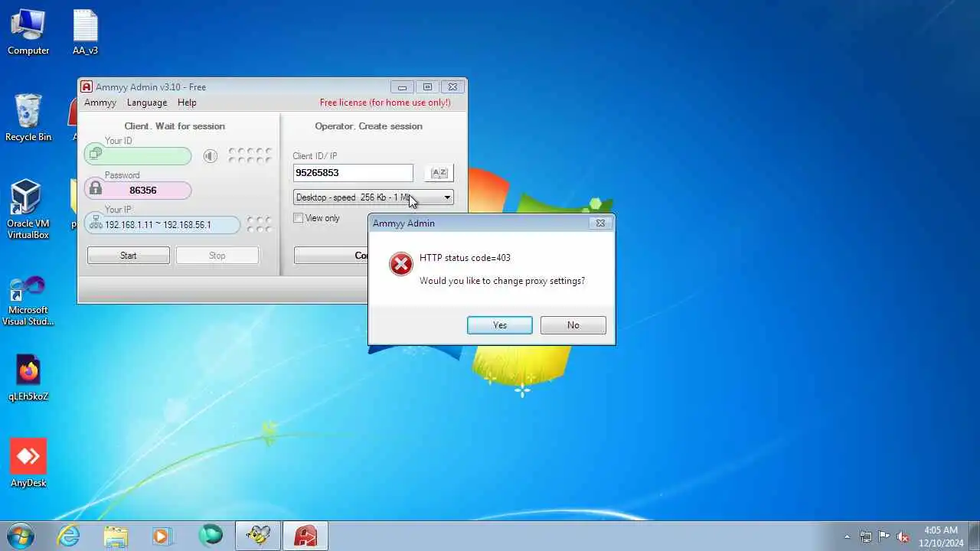Click the disabled Stop button

[217, 256]
